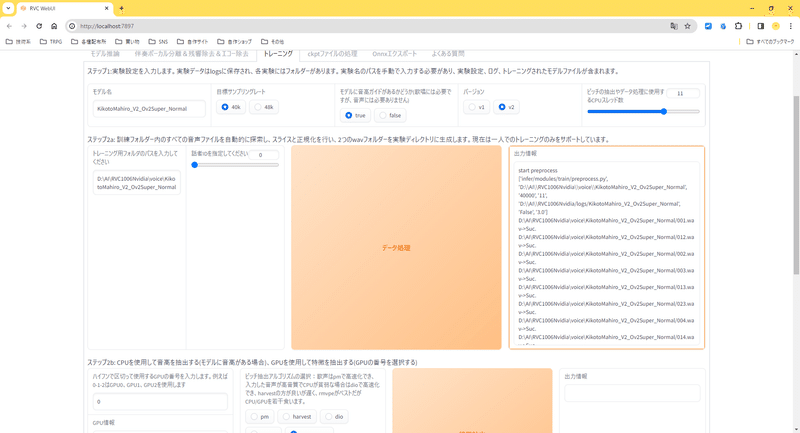Select the 48k sampling rate option
This screenshot has width=800, height=433.
(264, 107)
